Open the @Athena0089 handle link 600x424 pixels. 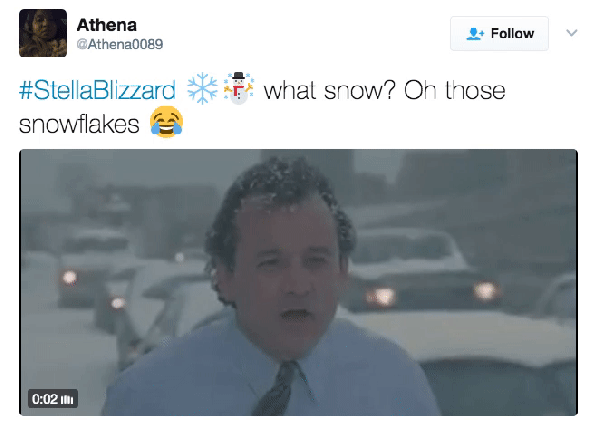tap(120, 44)
